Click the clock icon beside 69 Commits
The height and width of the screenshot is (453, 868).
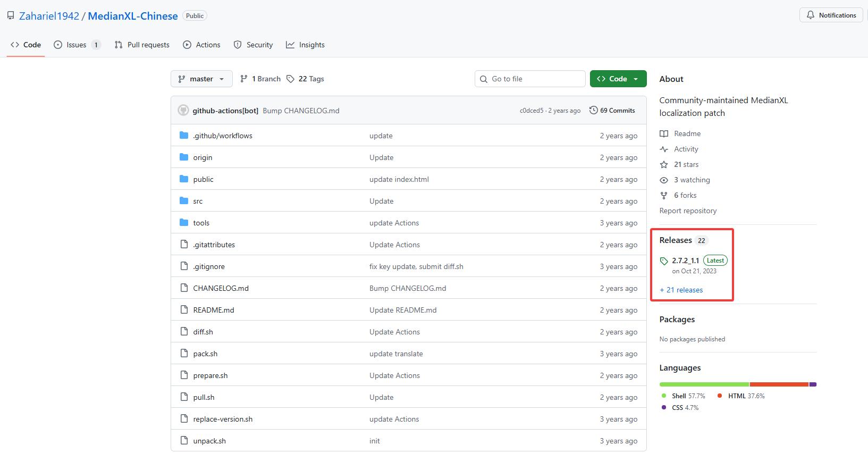593,111
